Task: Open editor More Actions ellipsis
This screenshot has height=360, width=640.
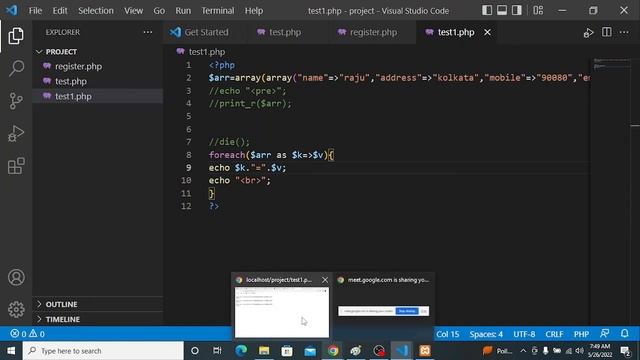Action: (x=624, y=32)
